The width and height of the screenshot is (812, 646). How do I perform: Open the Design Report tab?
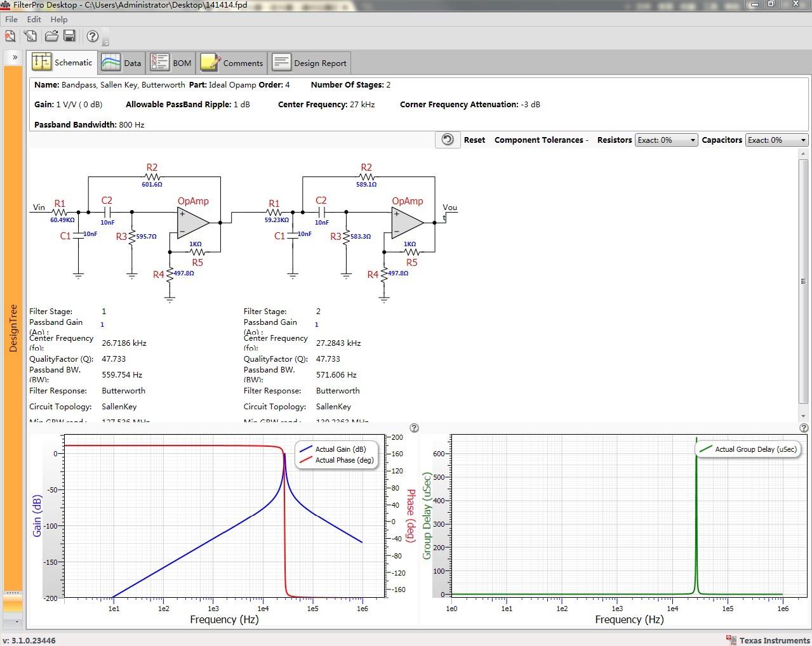point(310,63)
